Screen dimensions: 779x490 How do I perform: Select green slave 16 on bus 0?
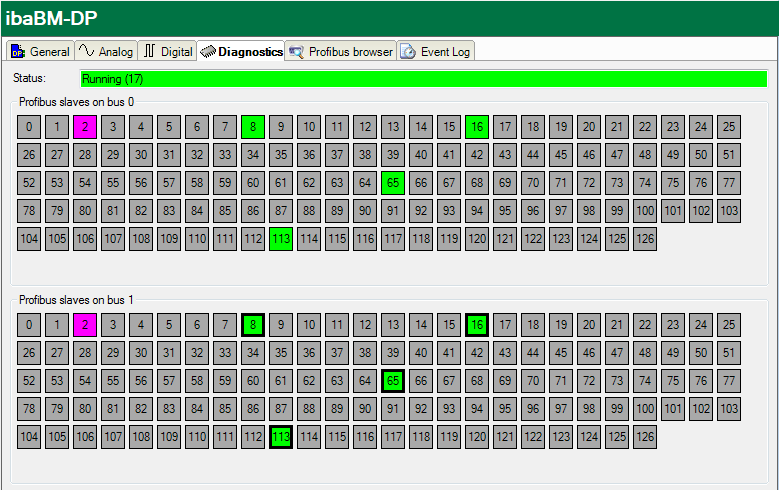pyautogui.click(x=477, y=127)
